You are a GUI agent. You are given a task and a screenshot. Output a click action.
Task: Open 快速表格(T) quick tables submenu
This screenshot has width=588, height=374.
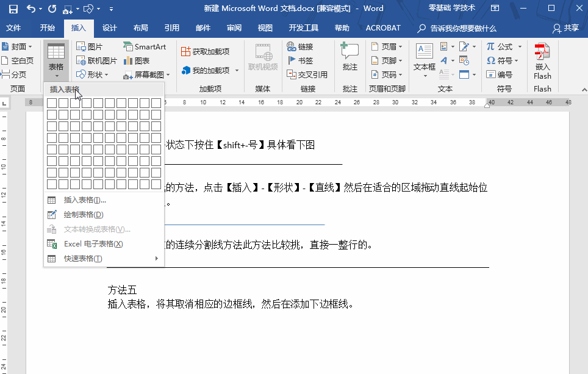pyautogui.click(x=104, y=259)
